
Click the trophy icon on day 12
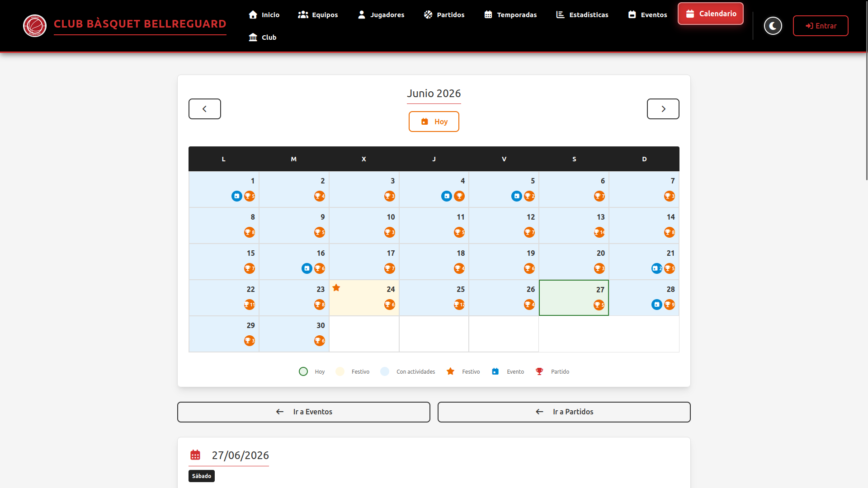(x=529, y=232)
